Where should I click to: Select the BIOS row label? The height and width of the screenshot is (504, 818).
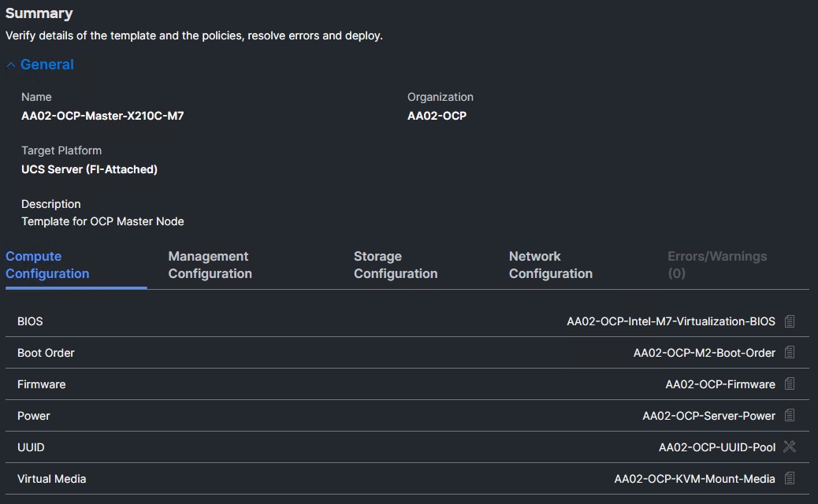(x=31, y=321)
